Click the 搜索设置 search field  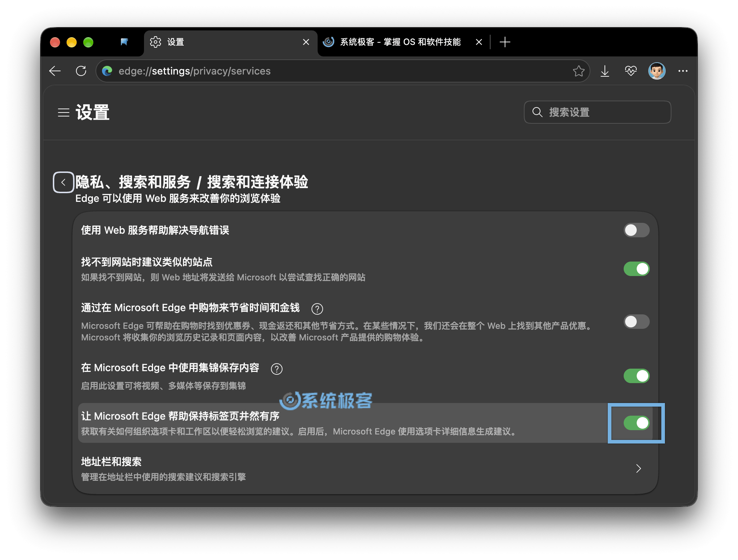(598, 112)
